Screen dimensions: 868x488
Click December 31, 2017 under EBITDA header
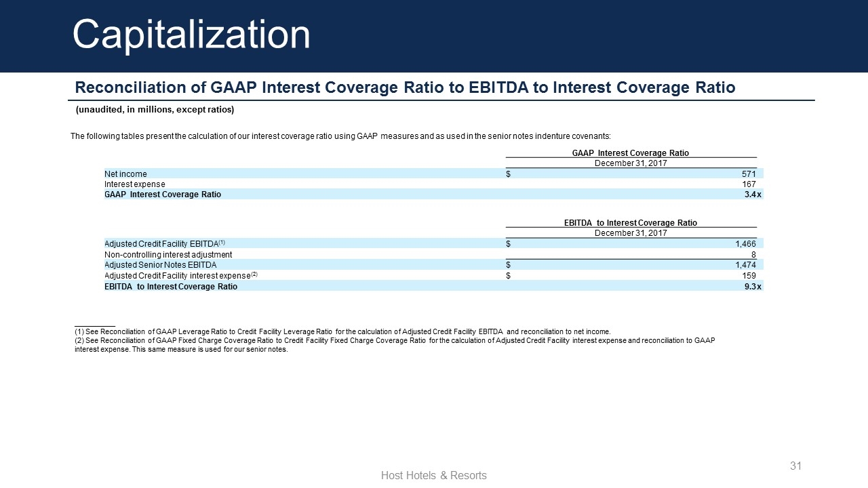631,233
